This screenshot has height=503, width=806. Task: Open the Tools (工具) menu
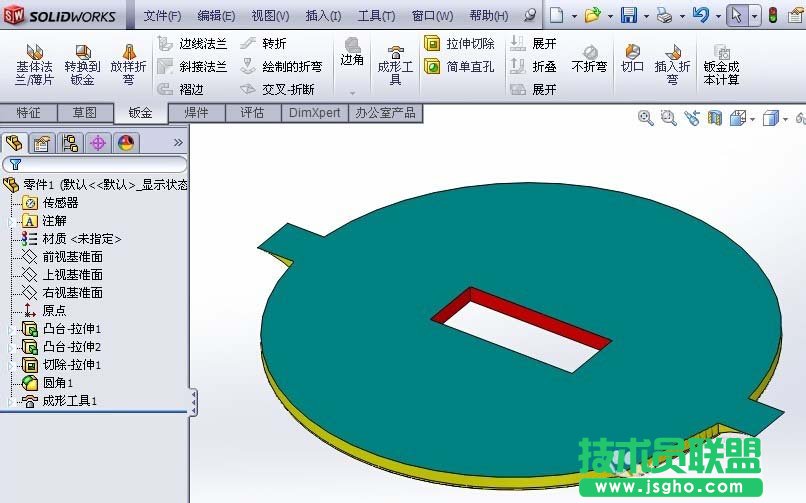(x=376, y=16)
